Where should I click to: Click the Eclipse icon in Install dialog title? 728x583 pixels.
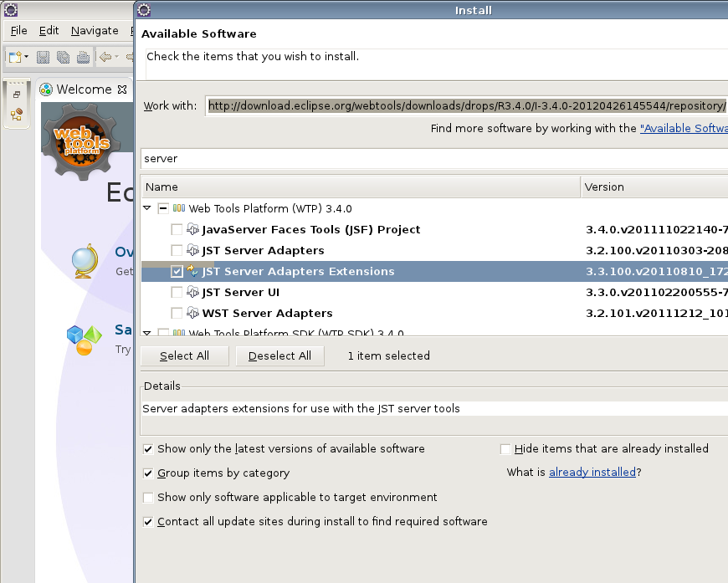pos(145,10)
